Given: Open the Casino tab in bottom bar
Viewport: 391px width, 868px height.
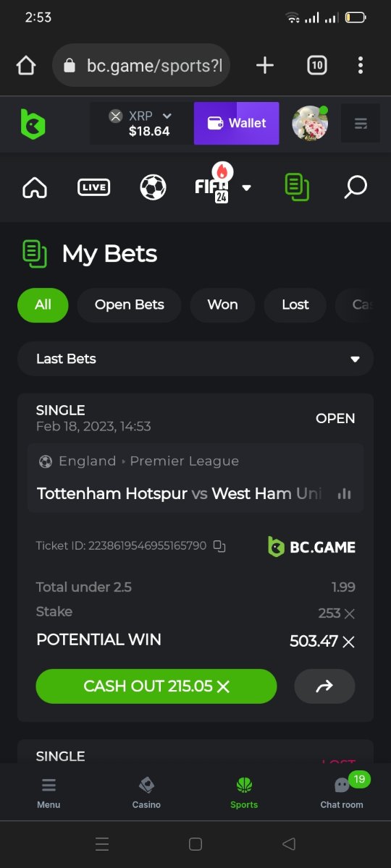Looking at the screenshot, I should coord(146,793).
